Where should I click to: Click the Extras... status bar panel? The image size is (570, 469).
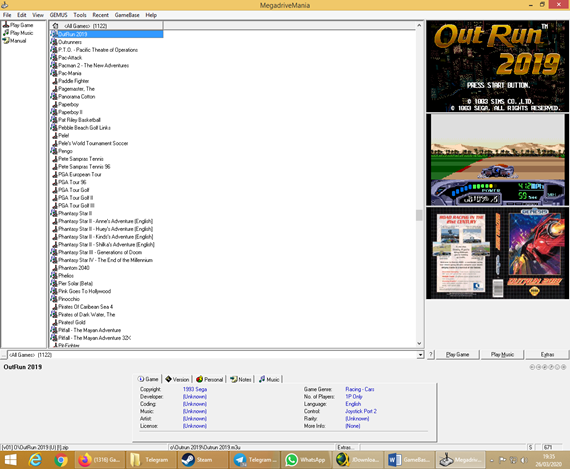(346, 447)
